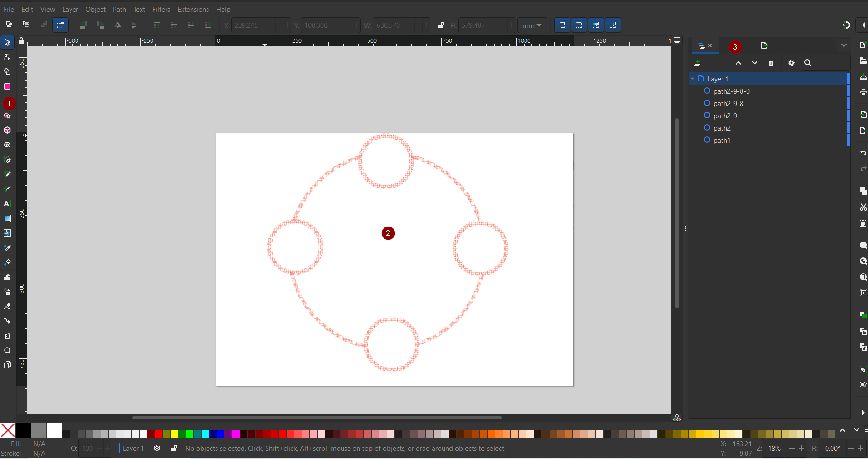868x459 pixels.
Task: Select the 3D Box tool
Action: (x=7, y=131)
